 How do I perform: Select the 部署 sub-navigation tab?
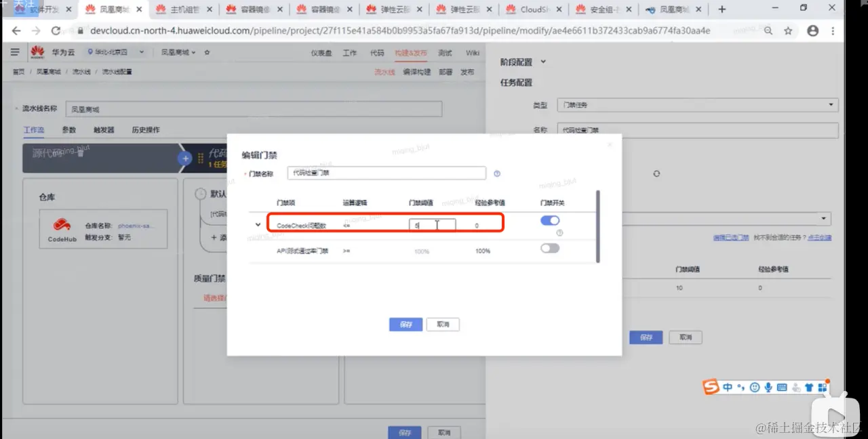pos(446,72)
